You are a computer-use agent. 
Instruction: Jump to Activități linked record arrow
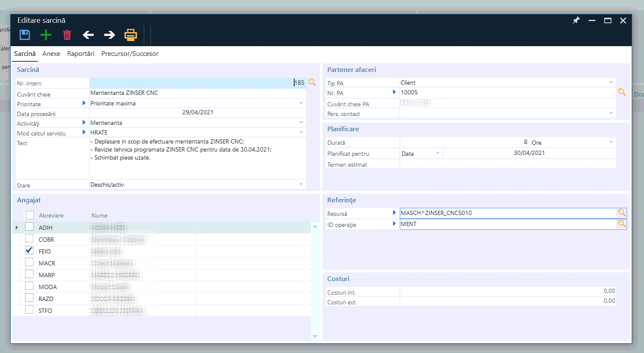pyautogui.click(x=84, y=122)
